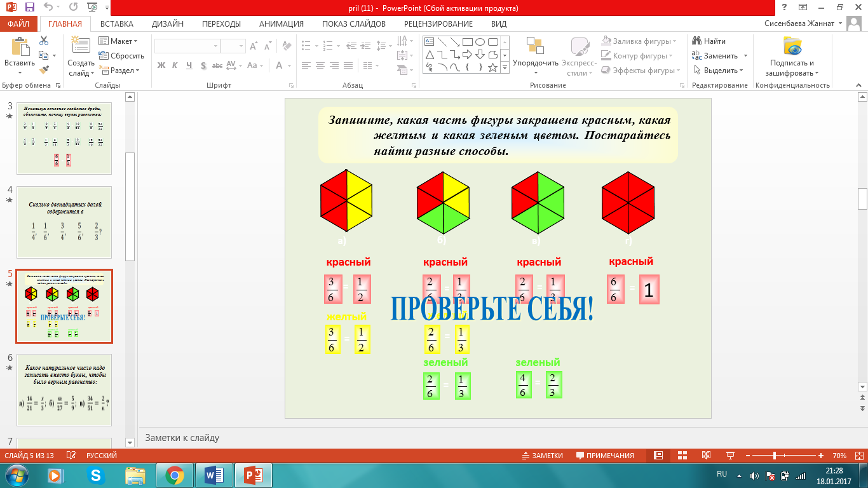The width and height of the screenshot is (868, 488).
Task: Click the Сбросить reset button
Action: pyautogui.click(x=121, y=56)
